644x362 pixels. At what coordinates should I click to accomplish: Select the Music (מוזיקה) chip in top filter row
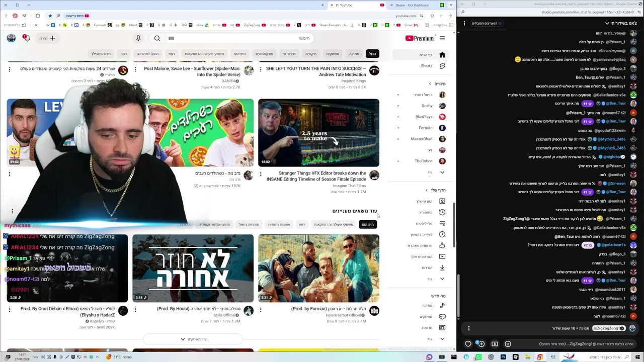pyautogui.click(x=354, y=54)
